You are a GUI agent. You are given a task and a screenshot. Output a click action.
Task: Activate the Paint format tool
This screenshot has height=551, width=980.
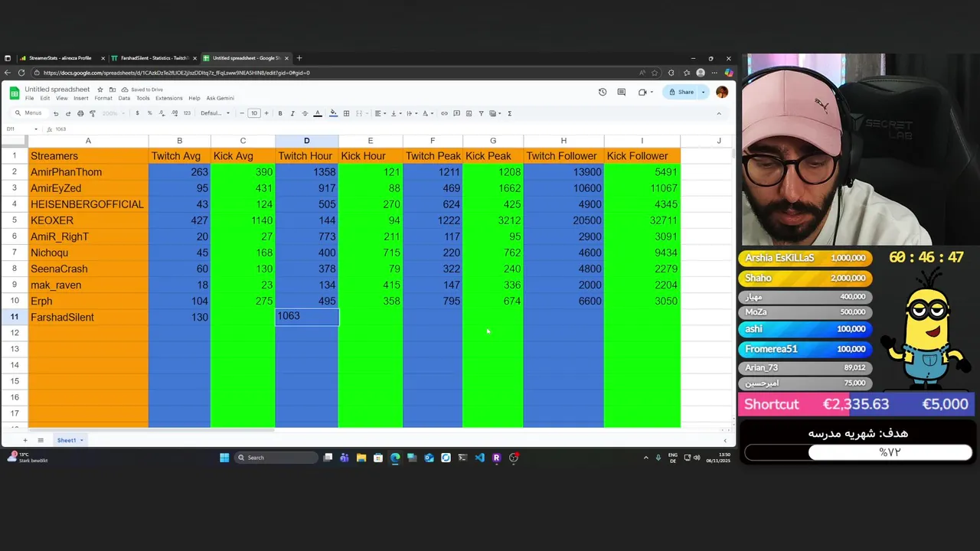pyautogui.click(x=93, y=113)
